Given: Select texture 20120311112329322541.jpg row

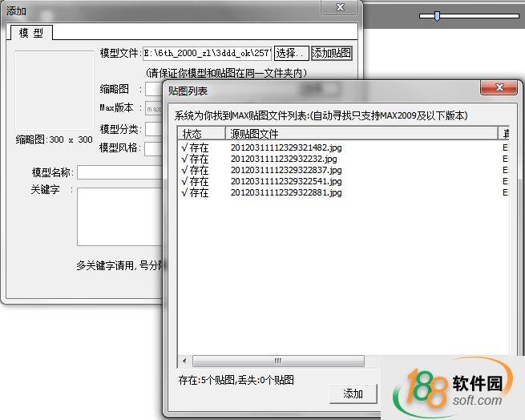Looking at the screenshot, I should tap(285, 182).
